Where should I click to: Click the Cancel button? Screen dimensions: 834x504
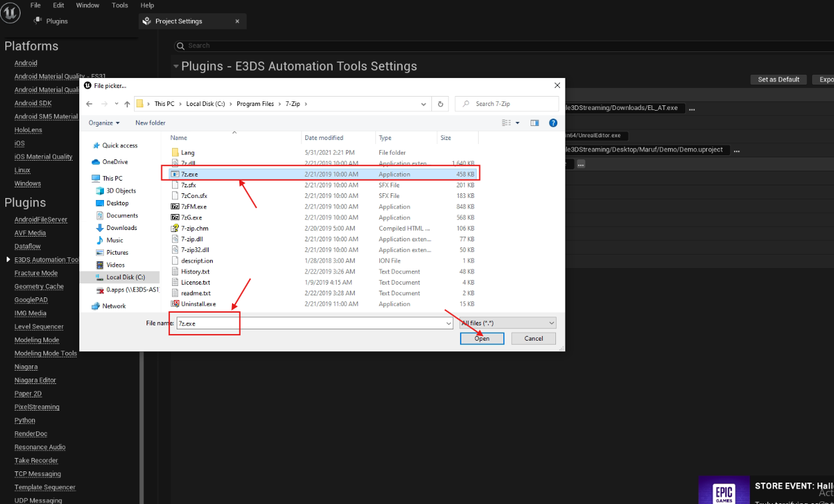533,339
